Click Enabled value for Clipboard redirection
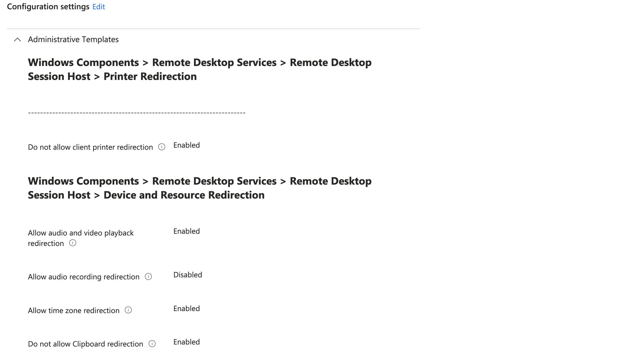 pos(186,342)
